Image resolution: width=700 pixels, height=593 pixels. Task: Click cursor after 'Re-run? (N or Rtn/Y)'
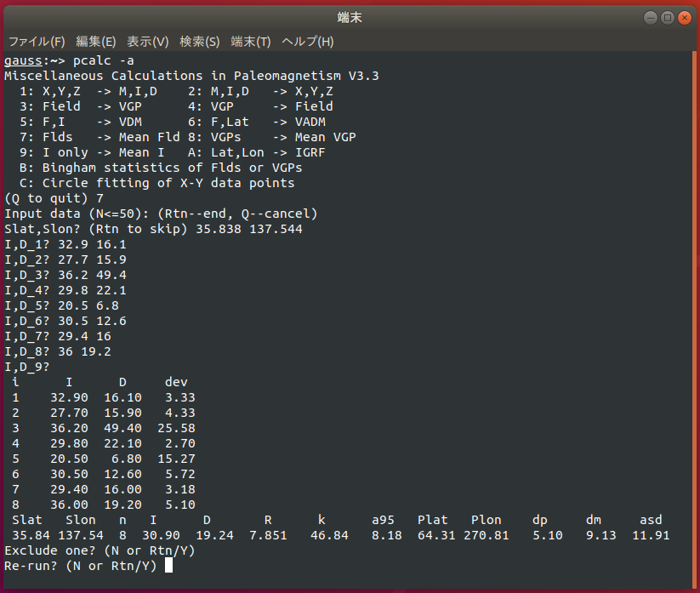click(168, 567)
